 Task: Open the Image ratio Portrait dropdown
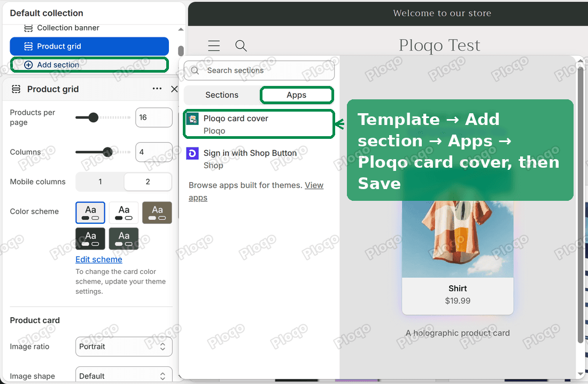[x=124, y=347]
